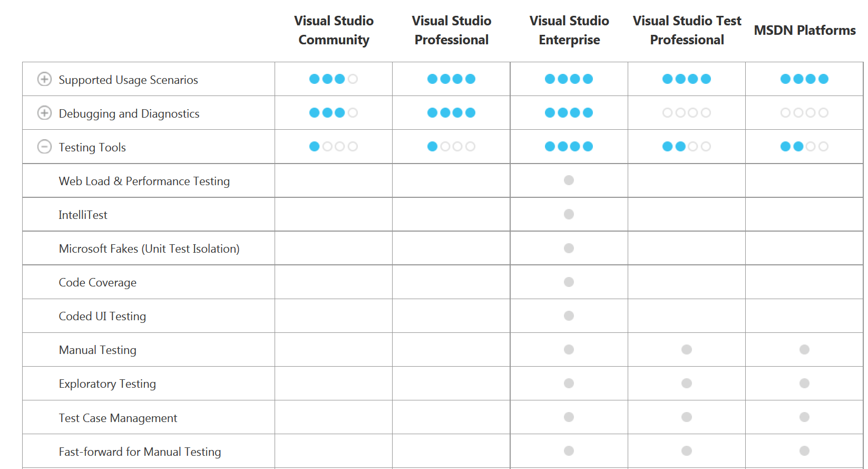
Task: Click Enterprise dot for Code Coverage
Action: pos(569,282)
